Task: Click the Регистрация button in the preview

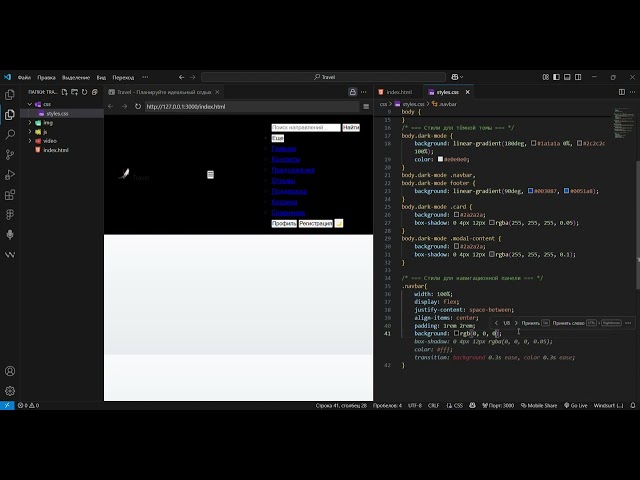Action: click(316, 224)
